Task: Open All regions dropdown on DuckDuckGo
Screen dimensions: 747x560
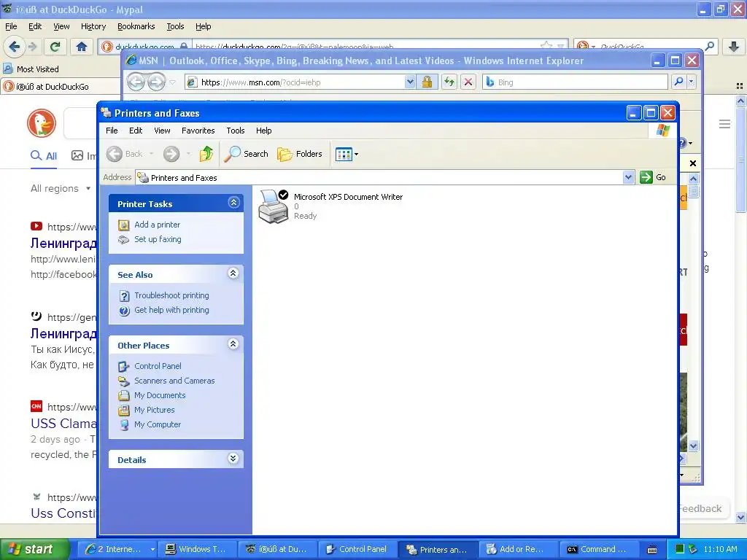Action: tap(61, 189)
